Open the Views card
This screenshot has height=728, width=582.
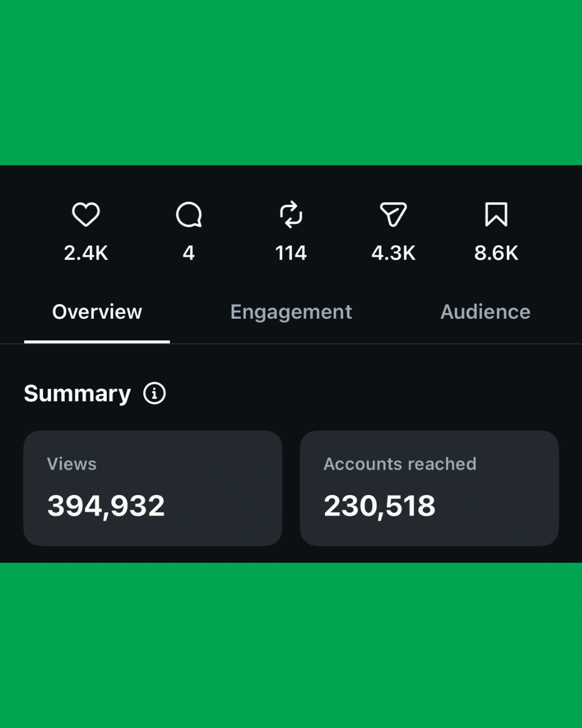[x=153, y=488]
